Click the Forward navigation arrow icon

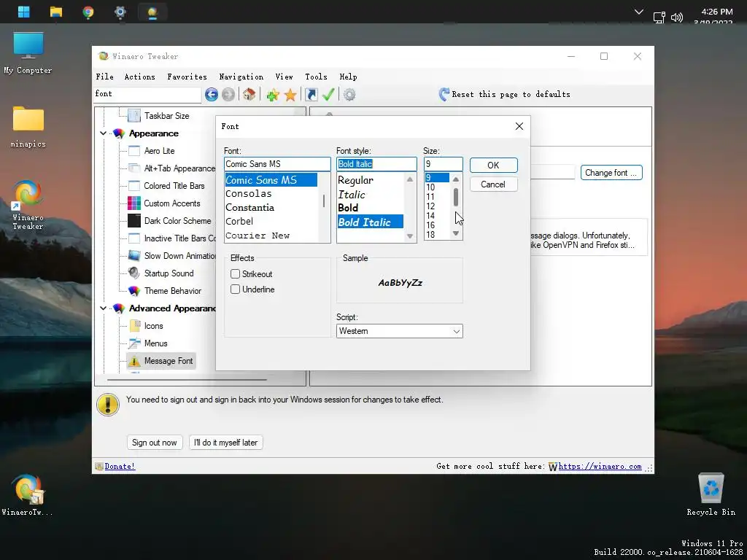click(x=228, y=95)
